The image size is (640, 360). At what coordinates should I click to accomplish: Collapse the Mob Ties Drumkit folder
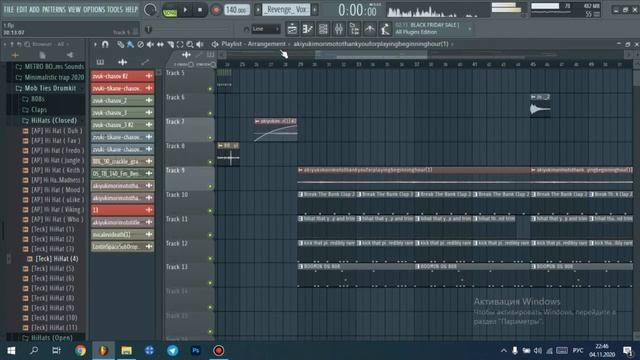46,88
